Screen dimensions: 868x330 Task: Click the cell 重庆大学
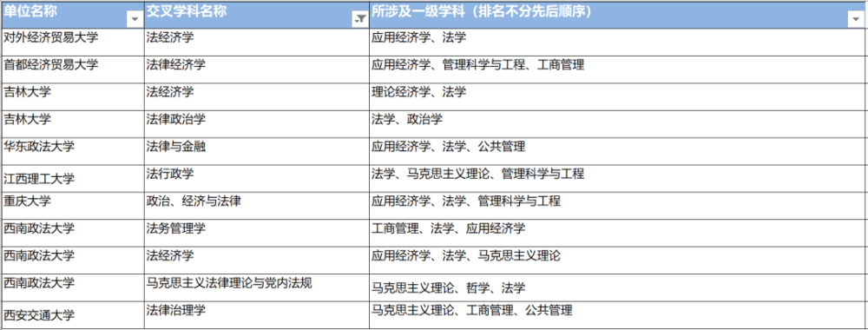click(72, 206)
